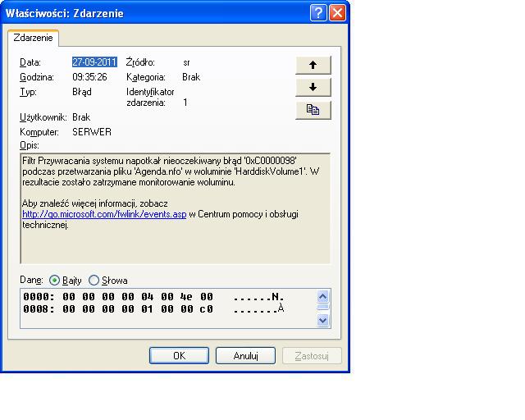Click the highlighted date 27-09-2011
Screen dimensions: 525x420
click(x=94, y=62)
